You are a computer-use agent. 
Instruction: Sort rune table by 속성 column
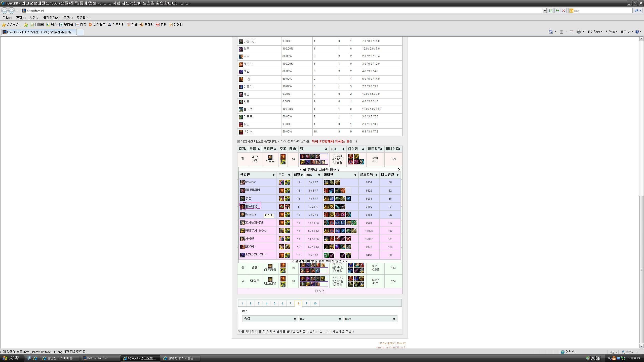pyautogui.click(x=270, y=319)
